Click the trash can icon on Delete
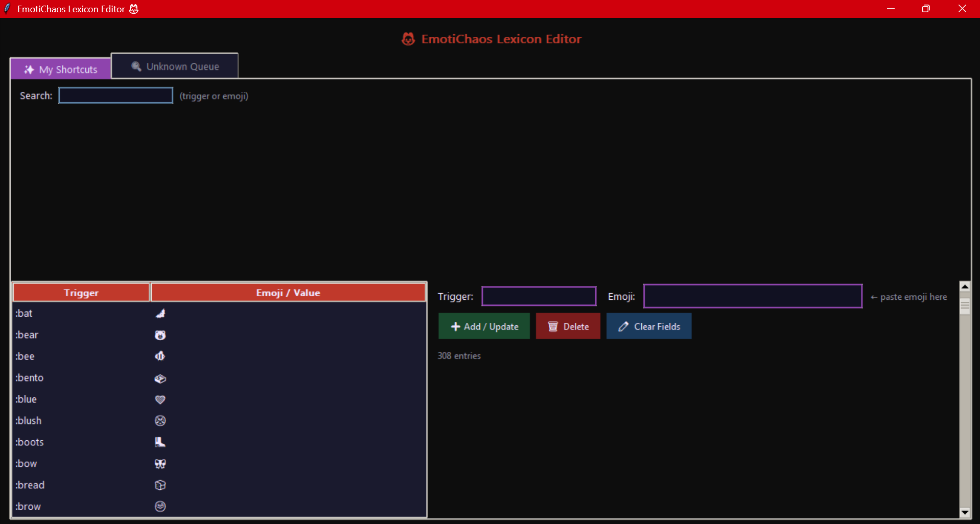This screenshot has height=524, width=980. click(x=553, y=326)
